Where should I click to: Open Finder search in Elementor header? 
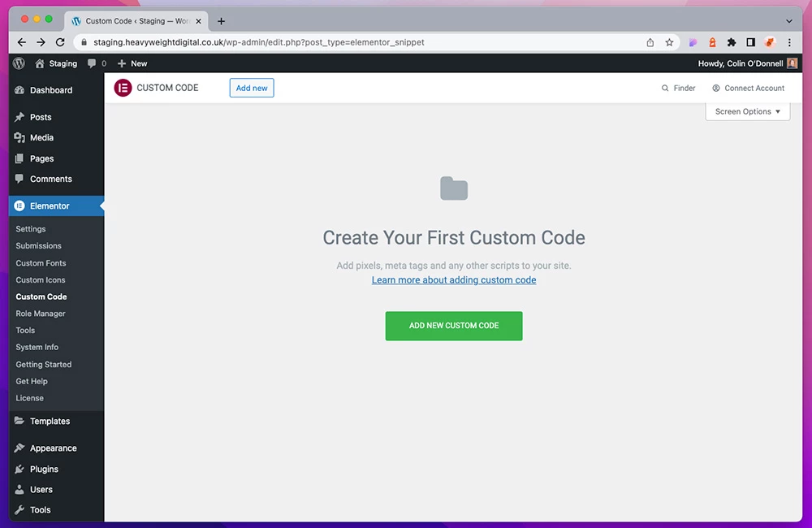[x=678, y=88]
